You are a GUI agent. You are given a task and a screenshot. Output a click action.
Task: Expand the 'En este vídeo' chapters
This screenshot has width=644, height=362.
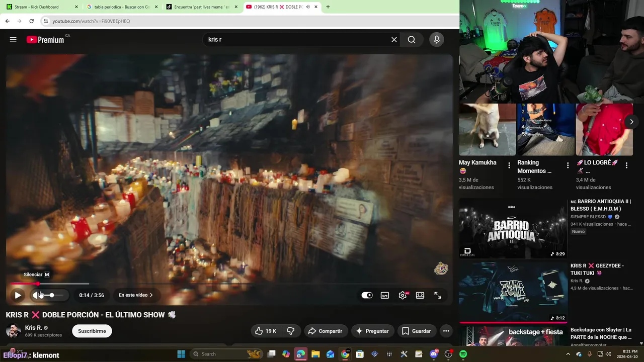point(136,295)
